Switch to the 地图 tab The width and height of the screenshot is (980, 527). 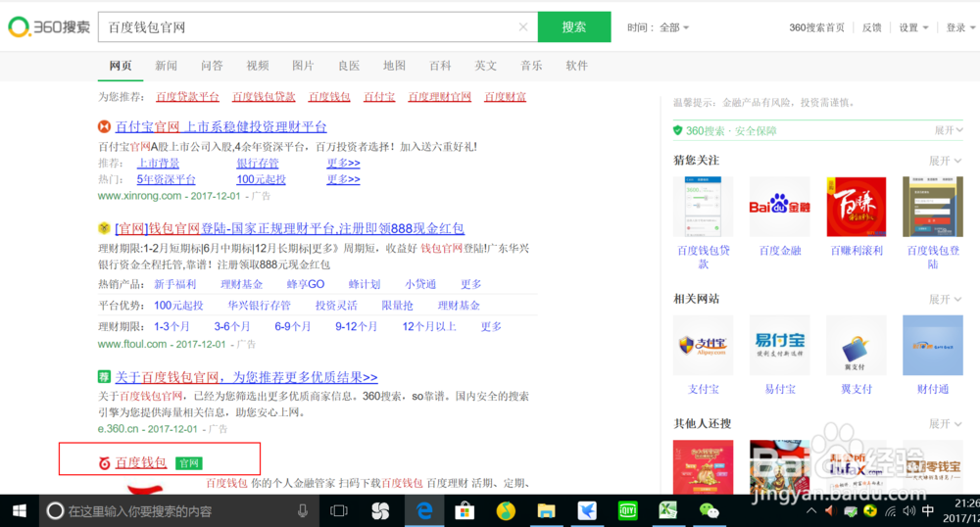pos(394,66)
